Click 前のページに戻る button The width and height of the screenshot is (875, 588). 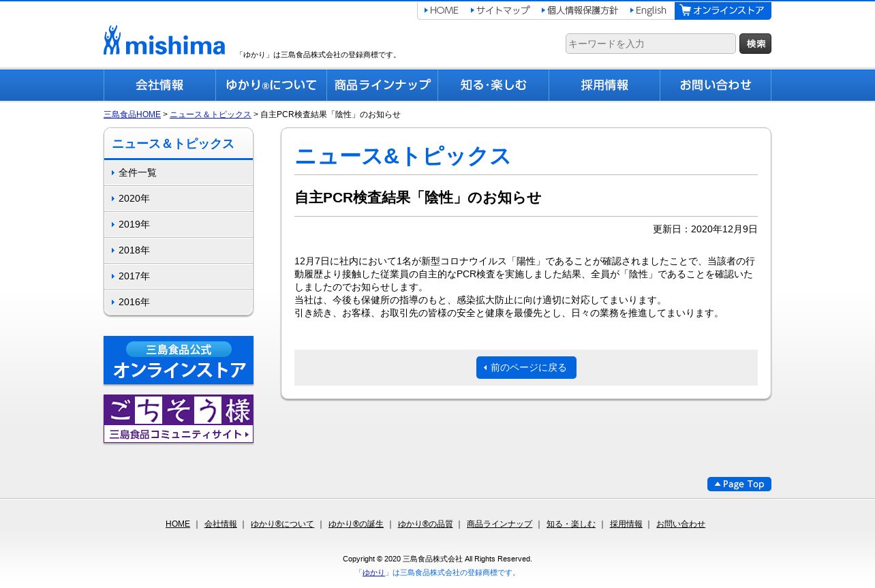point(526,368)
